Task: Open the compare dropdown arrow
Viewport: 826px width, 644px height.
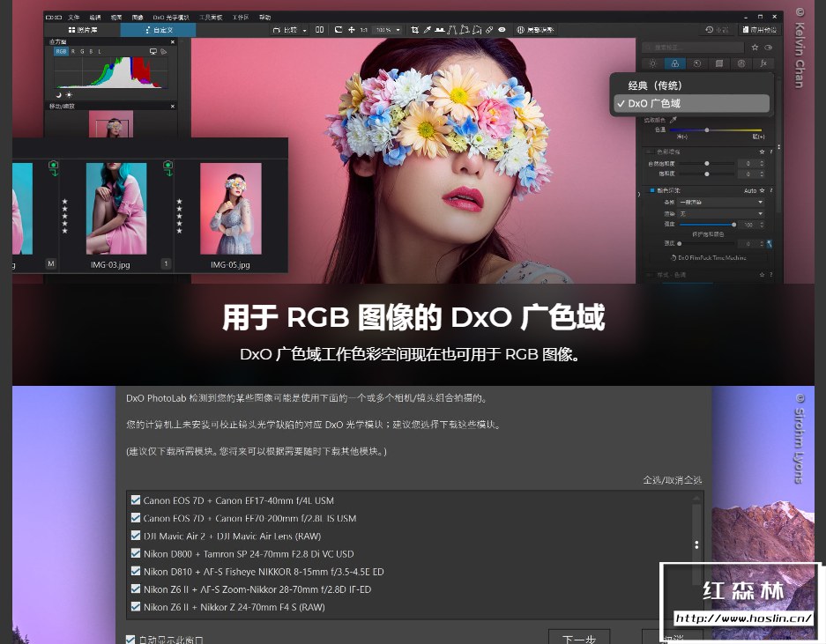Action: tap(304, 31)
